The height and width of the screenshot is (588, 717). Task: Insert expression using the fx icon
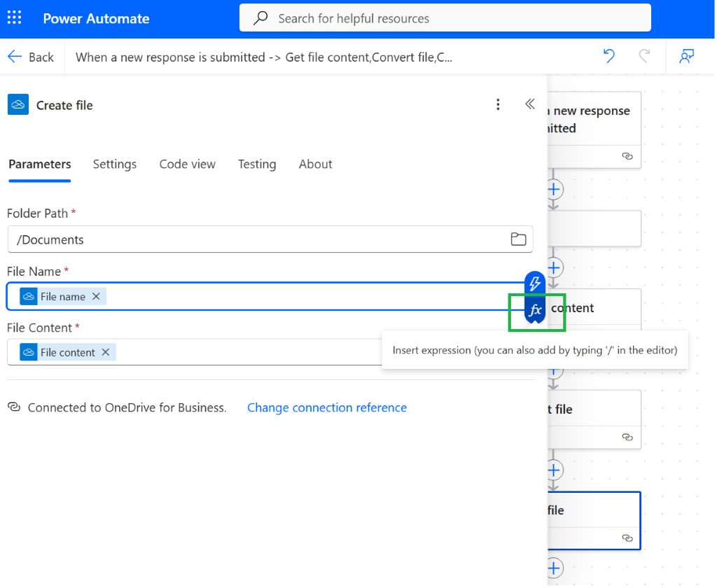tap(535, 311)
